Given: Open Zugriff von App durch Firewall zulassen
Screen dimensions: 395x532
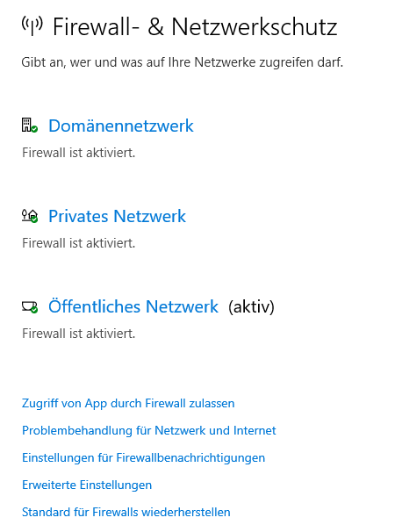Looking at the screenshot, I should (x=128, y=404).
